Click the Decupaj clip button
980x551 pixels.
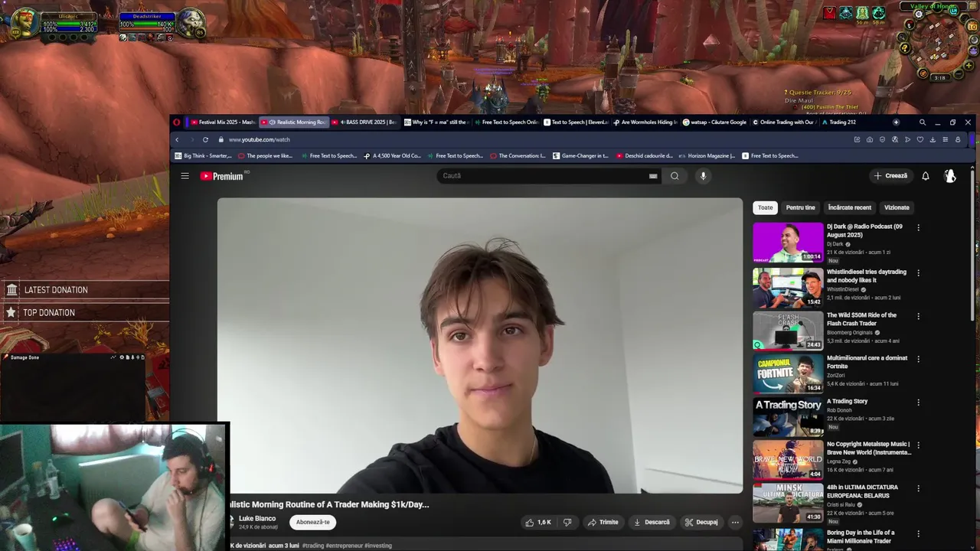pos(701,522)
